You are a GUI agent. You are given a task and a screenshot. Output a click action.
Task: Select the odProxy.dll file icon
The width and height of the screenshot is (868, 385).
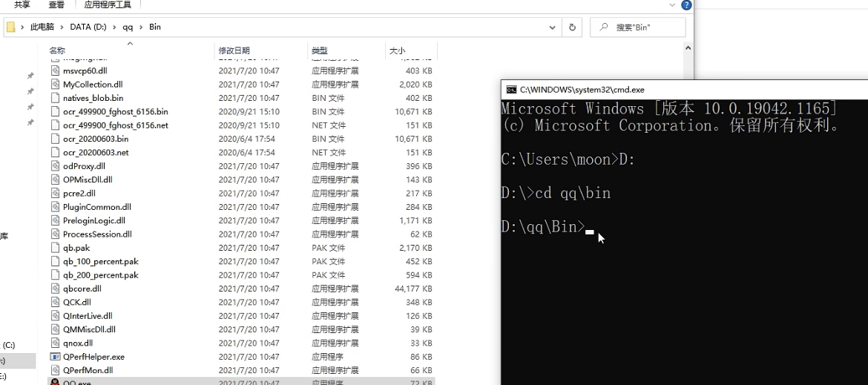pyautogui.click(x=54, y=166)
